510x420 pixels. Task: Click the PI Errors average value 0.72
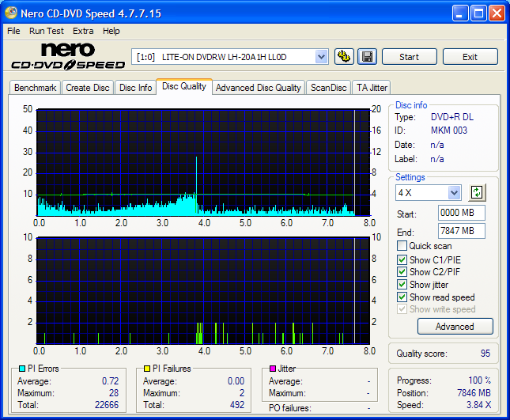point(110,380)
